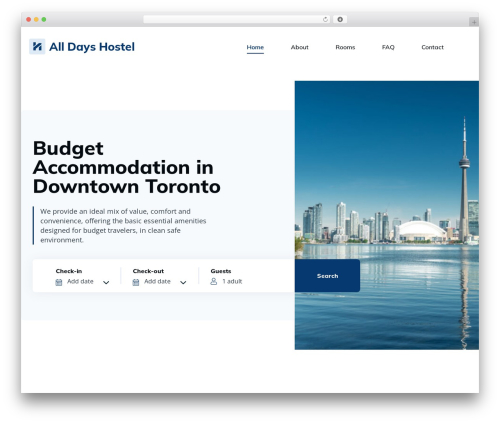The width and height of the screenshot is (500, 423).
Task: Click the Check-in label
Action: coord(69,271)
